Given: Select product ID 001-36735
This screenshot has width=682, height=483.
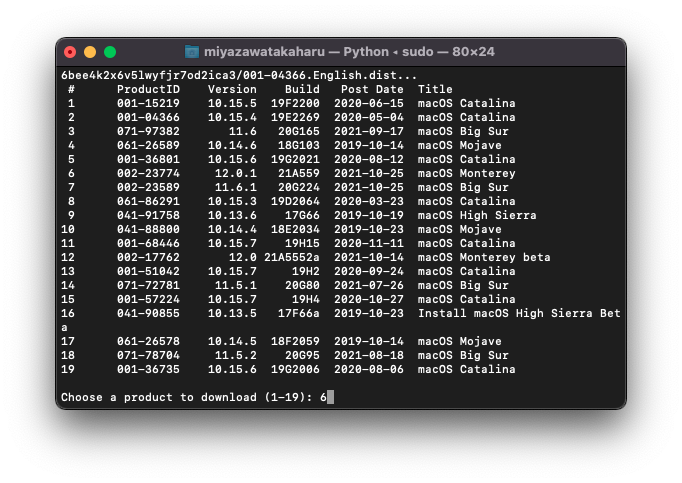Looking at the screenshot, I should coord(148,369).
